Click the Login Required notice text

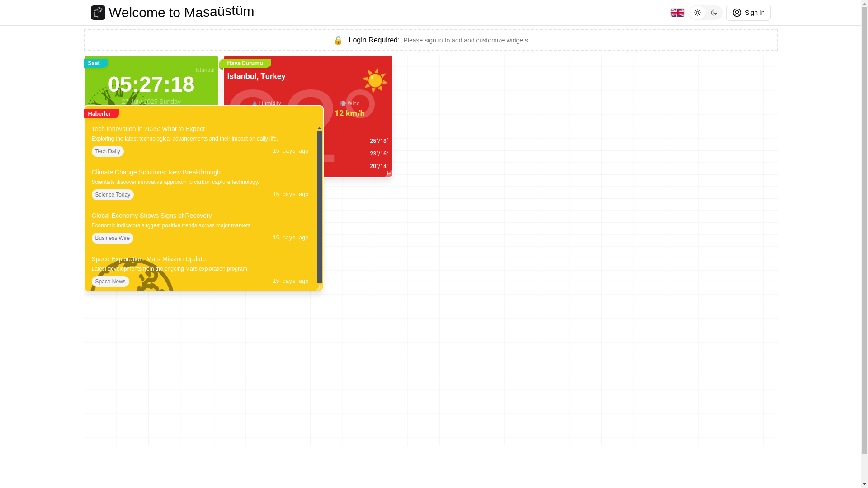click(374, 40)
